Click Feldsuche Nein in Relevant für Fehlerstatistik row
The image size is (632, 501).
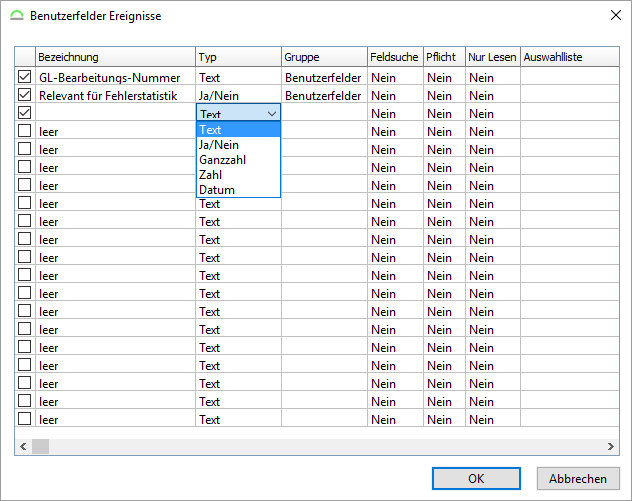click(395, 94)
